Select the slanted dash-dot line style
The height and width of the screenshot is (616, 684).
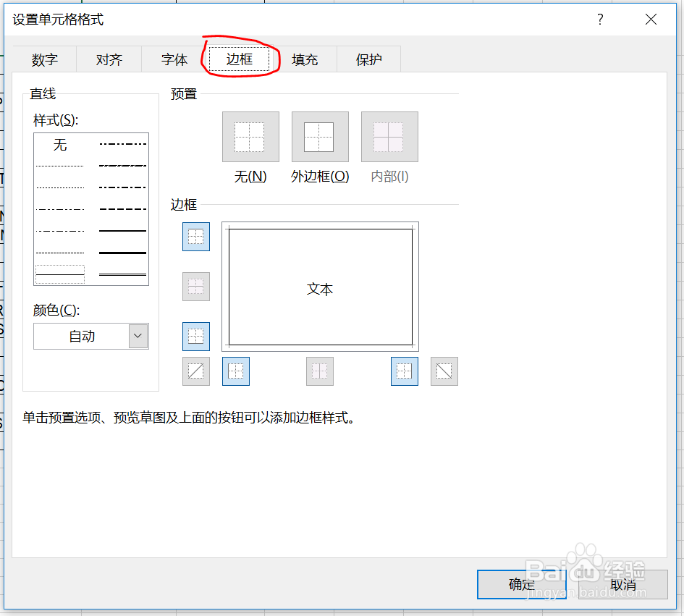pyautogui.click(x=122, y=166)
